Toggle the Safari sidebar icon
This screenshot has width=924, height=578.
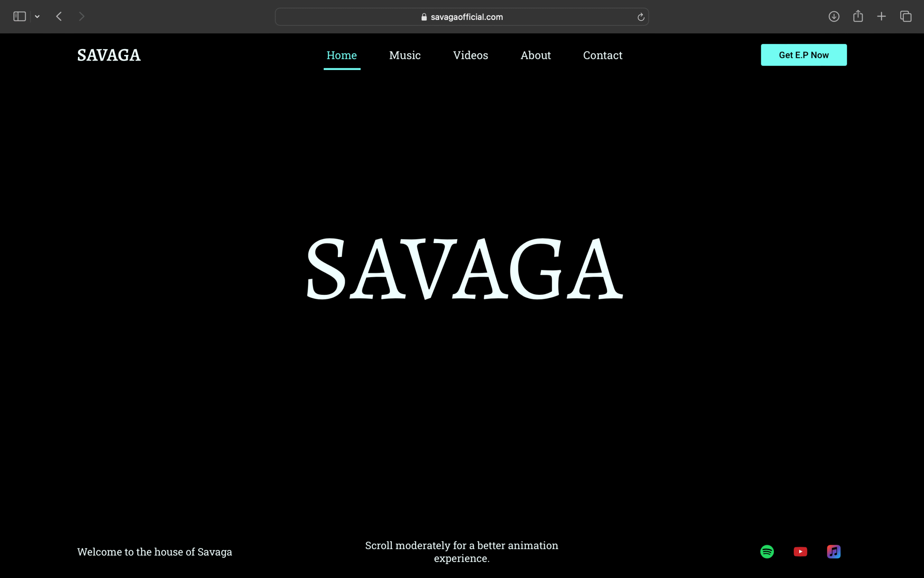click(x=19, y=17)
